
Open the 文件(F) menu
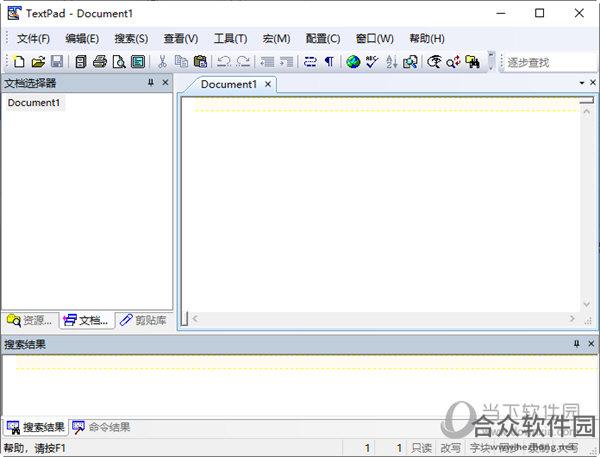point(34,38)
